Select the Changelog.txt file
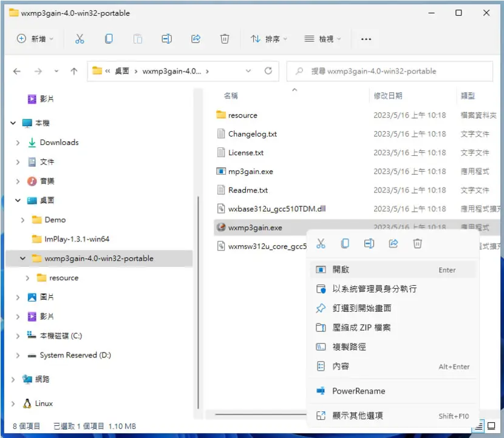504x438 pixels. coord(253,133)
